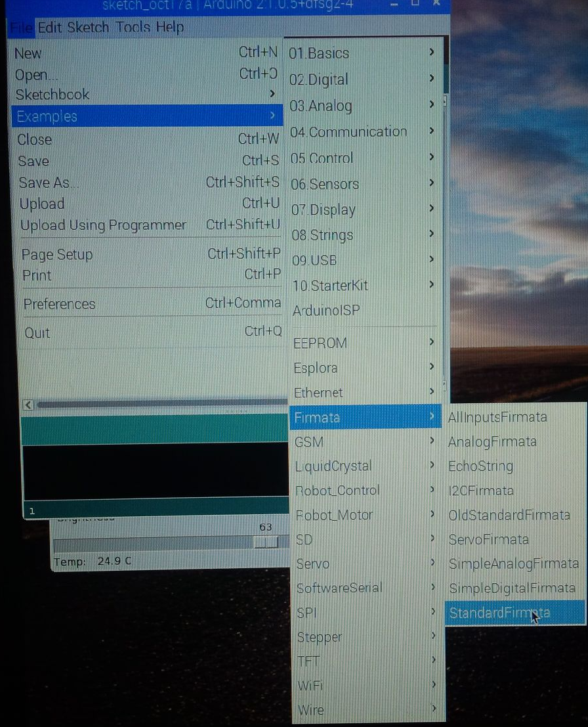Choose EchoString from the Firmata submenu
588x727 pixels.
click(x=480, y=466)
